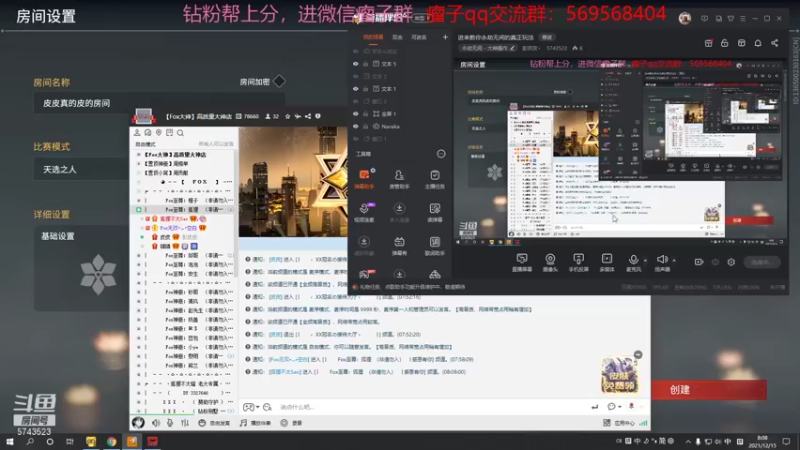
Task: Toggle the lock on 文本 5 source
Action: (x=365, y=64)
